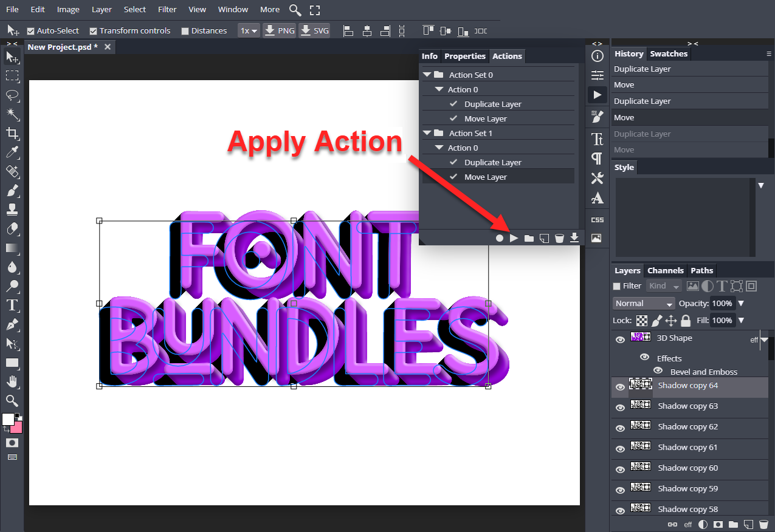Open the Image menu

pos(68,9)
